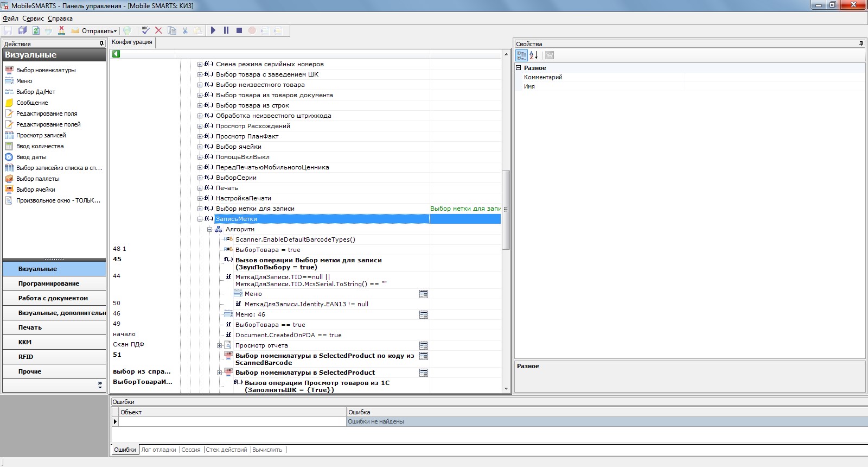Click window icon on 'Просмотр отчета' row
868x467 pixels.
click(x=424, y=345)
